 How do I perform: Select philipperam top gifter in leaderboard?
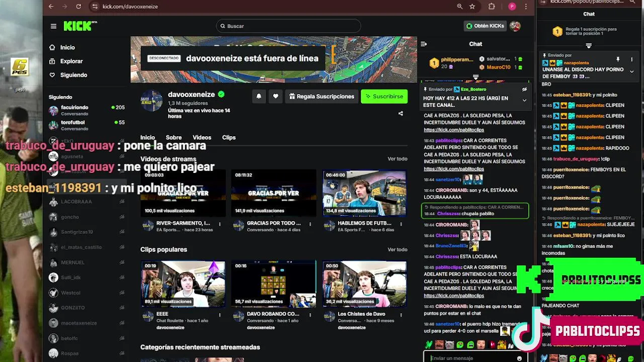point(451,62)
